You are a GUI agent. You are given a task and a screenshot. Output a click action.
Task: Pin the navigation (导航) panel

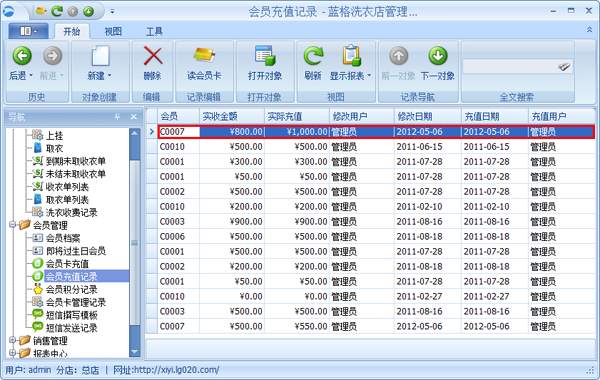click(117, 117)
